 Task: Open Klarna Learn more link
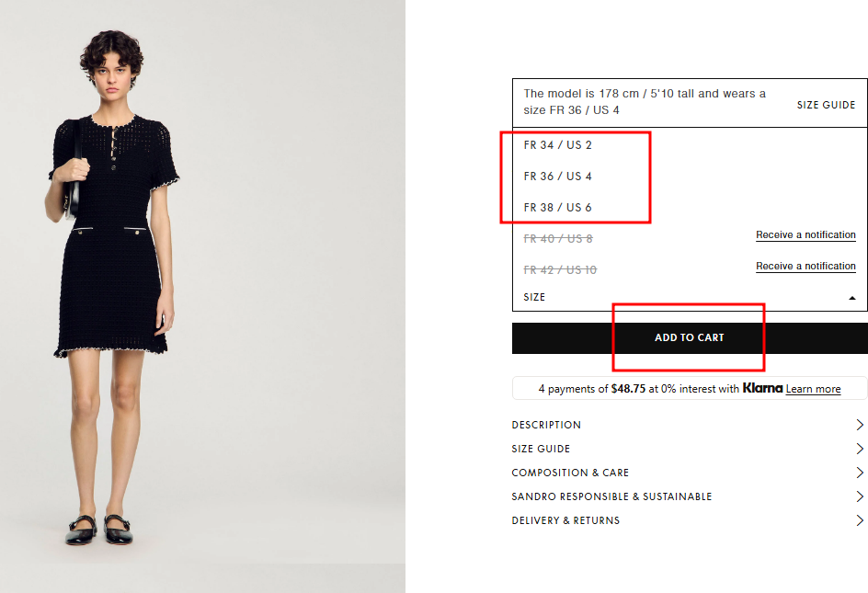(x=813, y=389)
